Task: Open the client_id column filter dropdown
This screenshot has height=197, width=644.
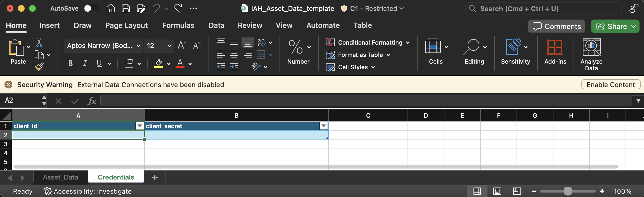Action: [x=139, y=126]
